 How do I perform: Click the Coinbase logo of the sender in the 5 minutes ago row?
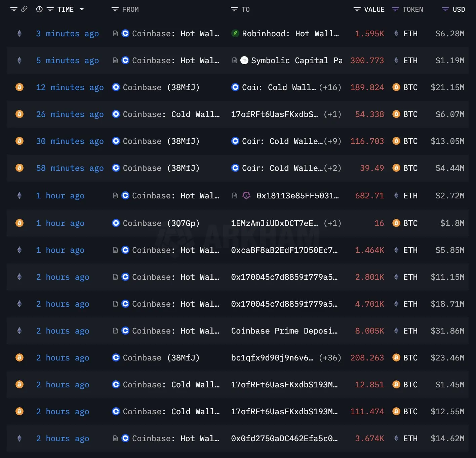point(125,60)
